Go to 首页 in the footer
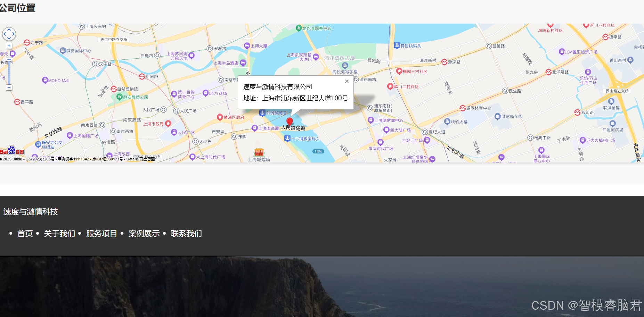This screenshot has height=317, width=644. [25, 234]
